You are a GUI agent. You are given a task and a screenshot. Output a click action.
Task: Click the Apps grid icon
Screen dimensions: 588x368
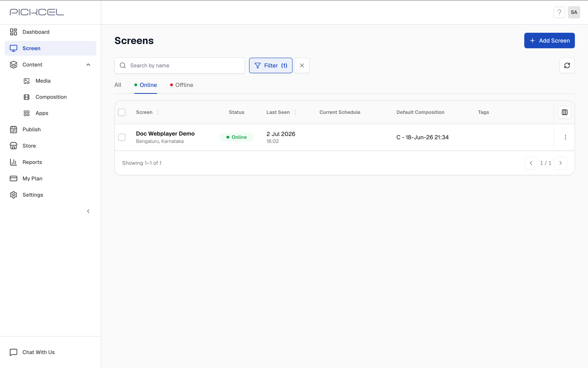(x=27, y=113)
